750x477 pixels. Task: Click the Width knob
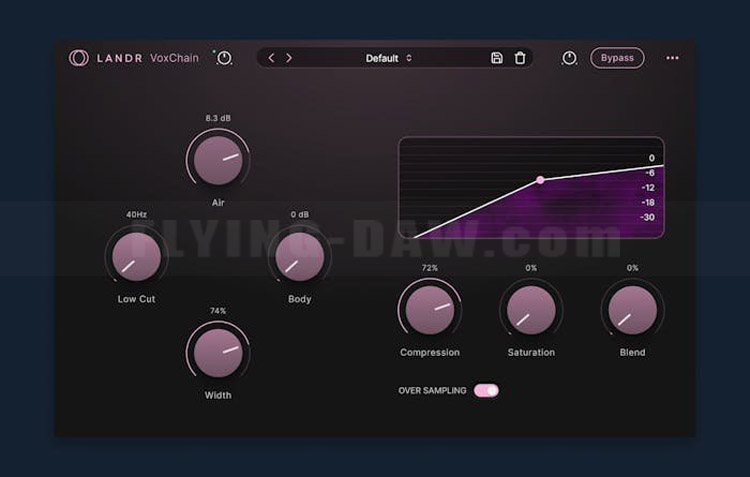[x=218, y=353]
